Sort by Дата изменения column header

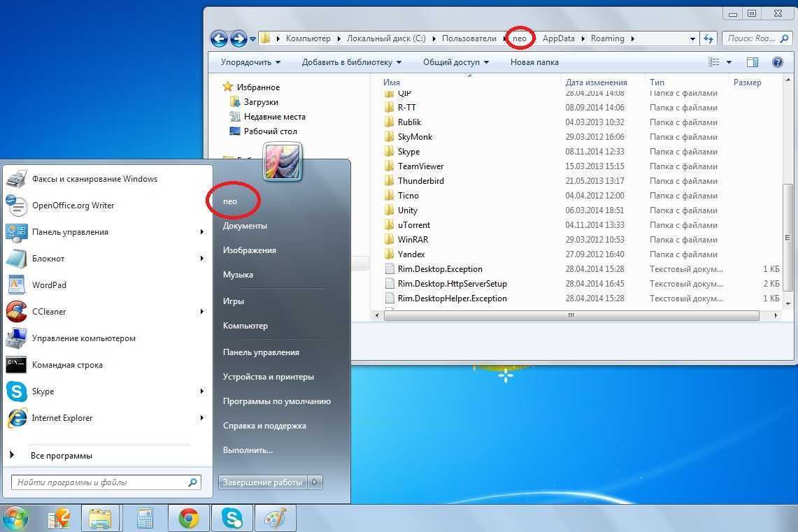tap(596, 82)
